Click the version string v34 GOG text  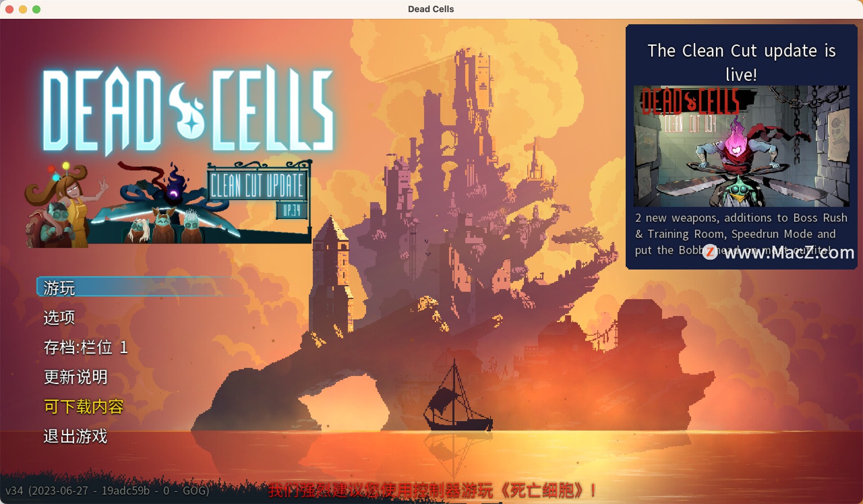(107, 491)
